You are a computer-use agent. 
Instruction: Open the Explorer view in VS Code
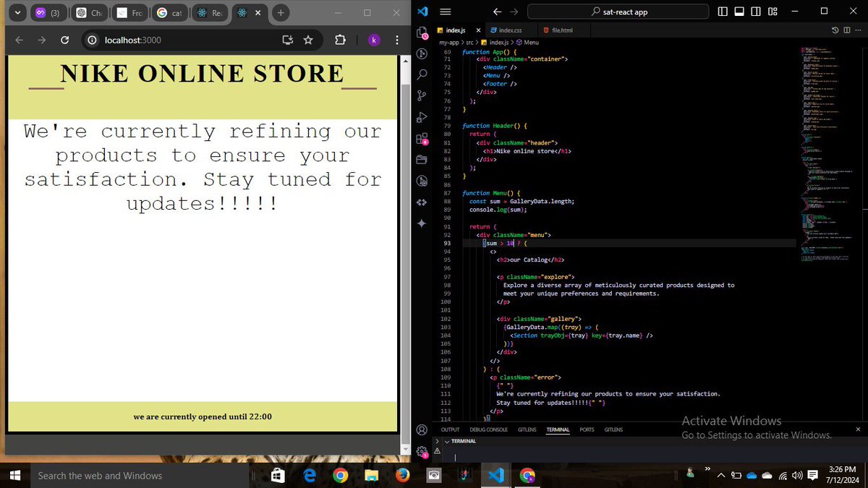(x=422, y=33)
